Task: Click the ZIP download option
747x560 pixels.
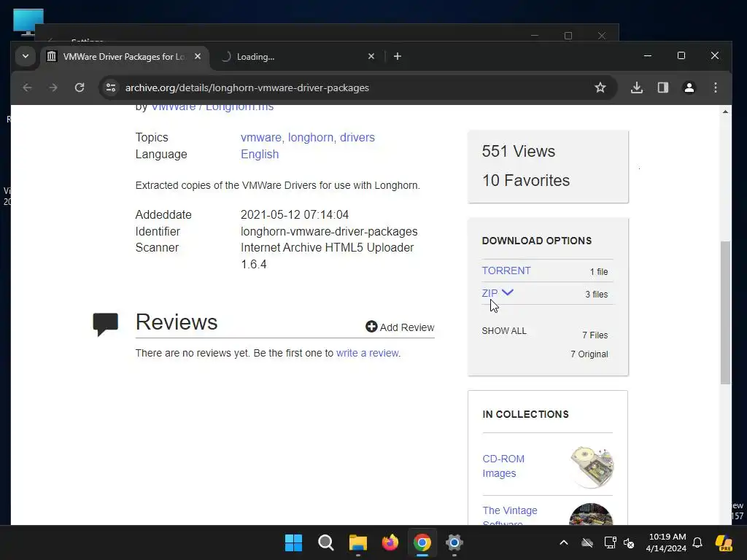Action: pyautogui.click(x=489, y=293)
